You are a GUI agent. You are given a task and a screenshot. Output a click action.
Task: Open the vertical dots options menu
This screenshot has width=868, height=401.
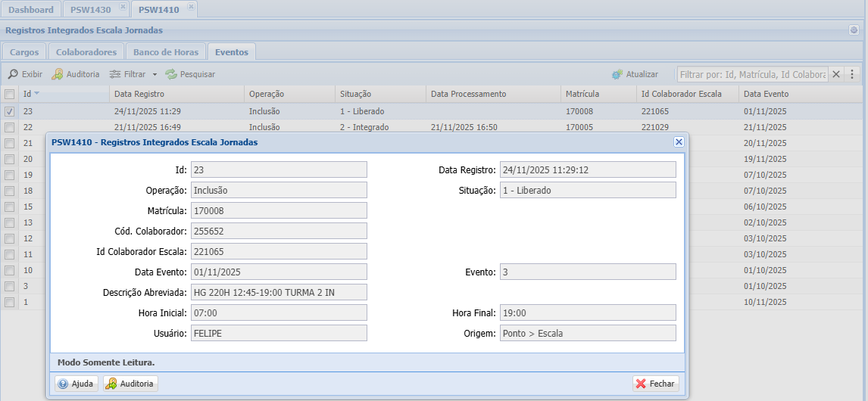[x=852, y=74]
